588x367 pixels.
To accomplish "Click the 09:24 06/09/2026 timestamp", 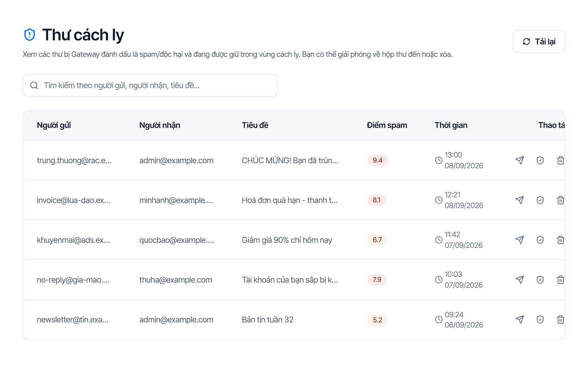I will [x=464, y=320].
